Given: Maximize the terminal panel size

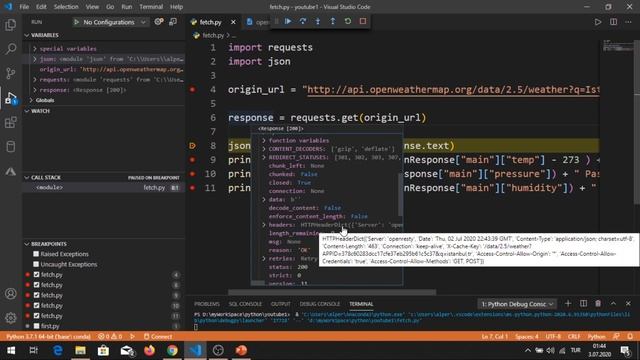Looking at the screenshot, I should click(x=613, y=304).
